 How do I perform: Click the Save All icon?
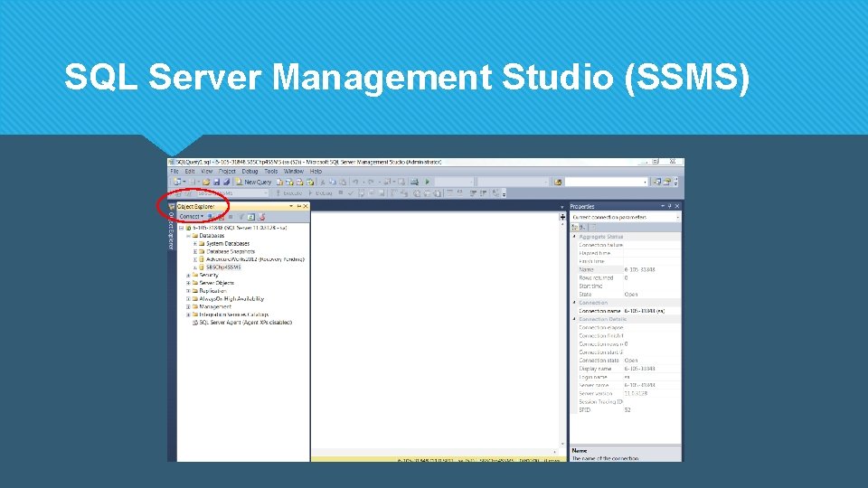pyautogui.click(x=226, y=182)
